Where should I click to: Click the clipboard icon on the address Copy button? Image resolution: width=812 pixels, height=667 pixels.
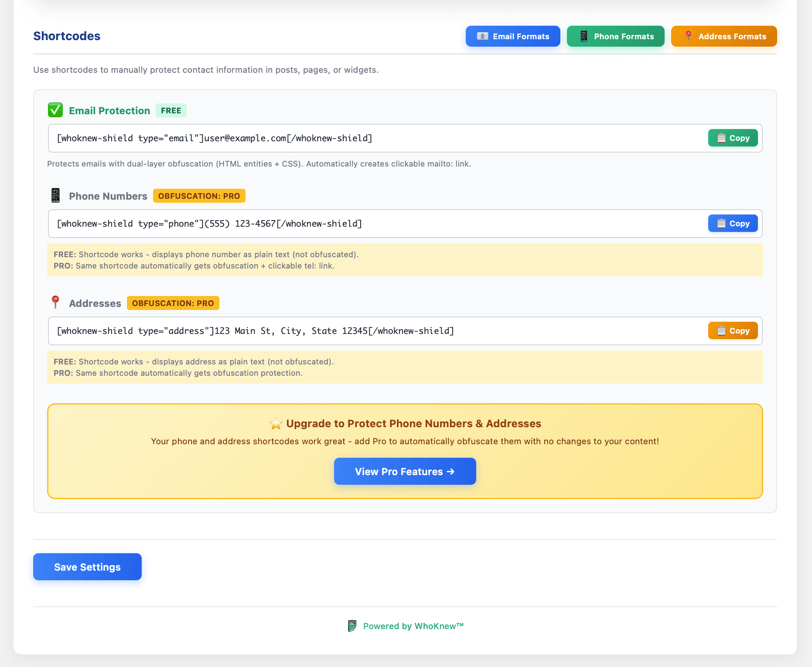[x=722, y=330]
